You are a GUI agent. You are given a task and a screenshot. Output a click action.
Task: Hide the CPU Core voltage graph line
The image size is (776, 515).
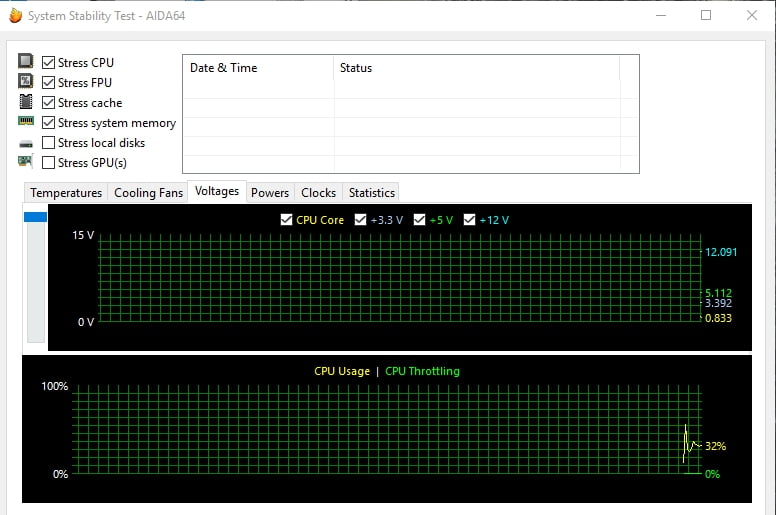click(x=286, y=220)
